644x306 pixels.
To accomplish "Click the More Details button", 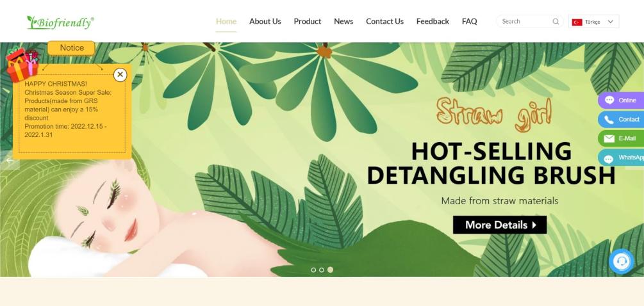I will click(x=500, y=225).
